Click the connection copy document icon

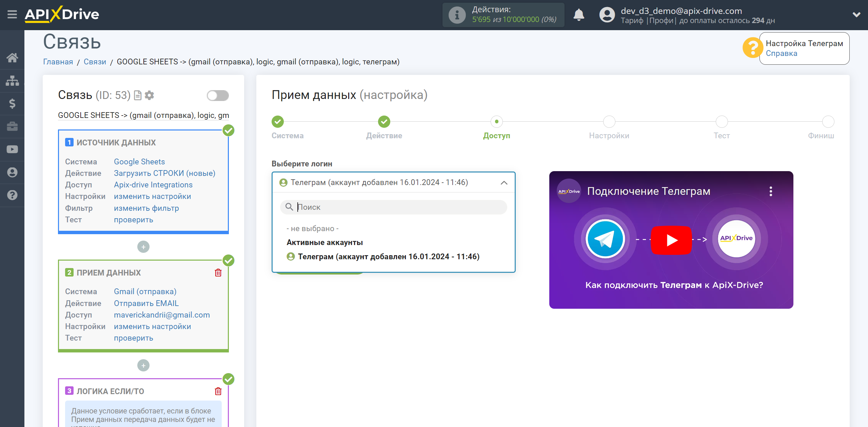(x=138, y=95)
